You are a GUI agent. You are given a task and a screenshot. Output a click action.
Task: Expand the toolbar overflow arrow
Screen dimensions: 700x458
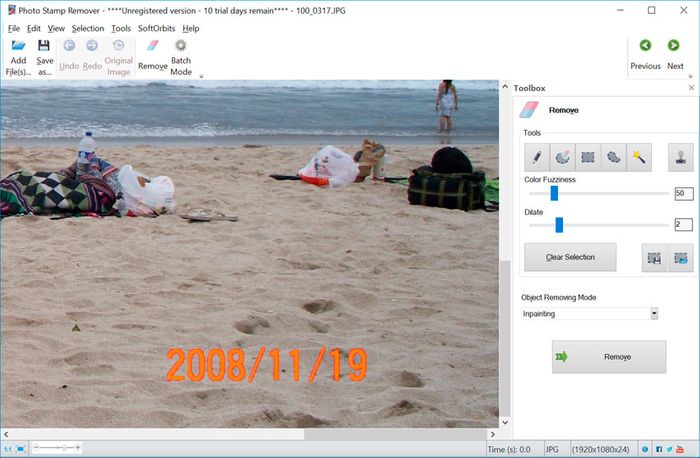point(202,76)
